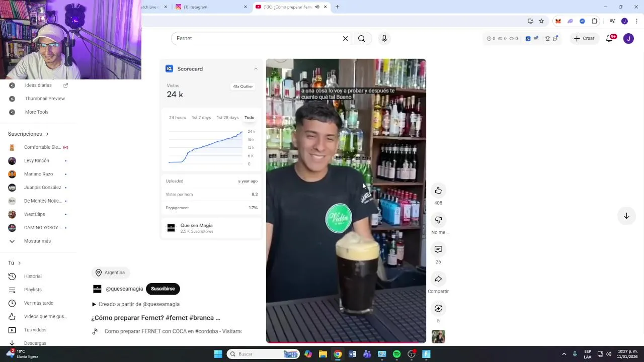Open Creado a partir de @queseamagia
The height and width of the screenshot is (362, 644).
coord(135,304)
